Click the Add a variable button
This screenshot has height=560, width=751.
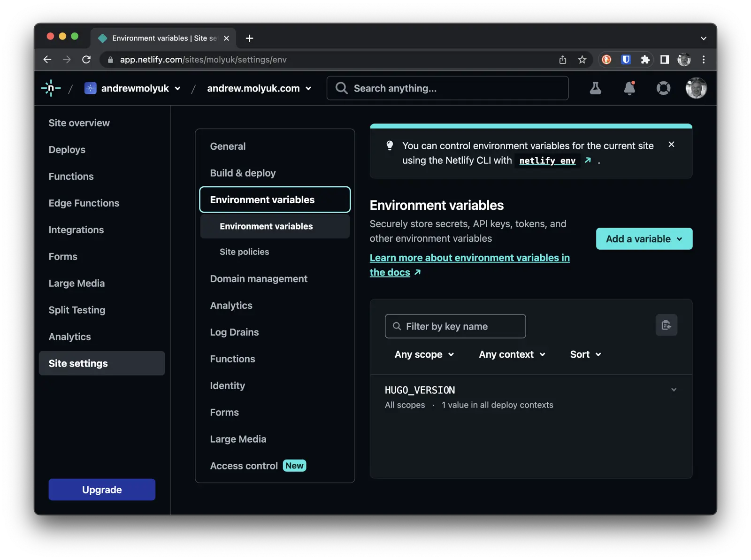644,239
